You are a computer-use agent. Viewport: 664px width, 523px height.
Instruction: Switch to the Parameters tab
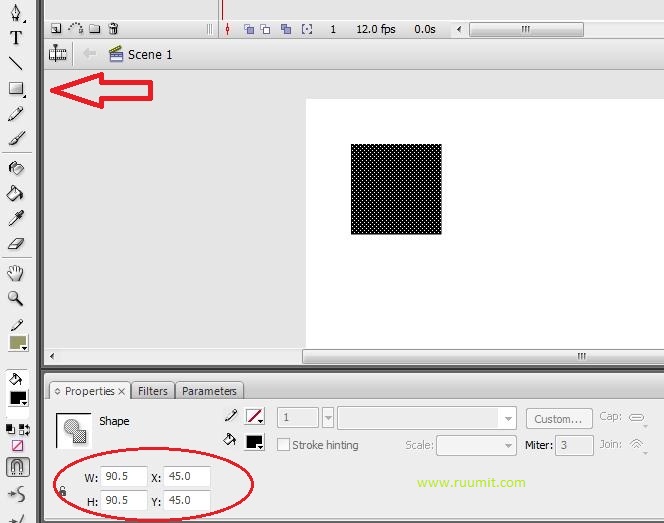click(209, 391)
